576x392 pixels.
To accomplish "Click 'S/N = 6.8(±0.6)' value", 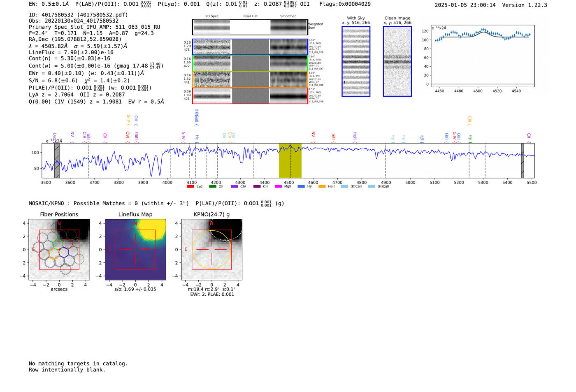I will [53, 81].
